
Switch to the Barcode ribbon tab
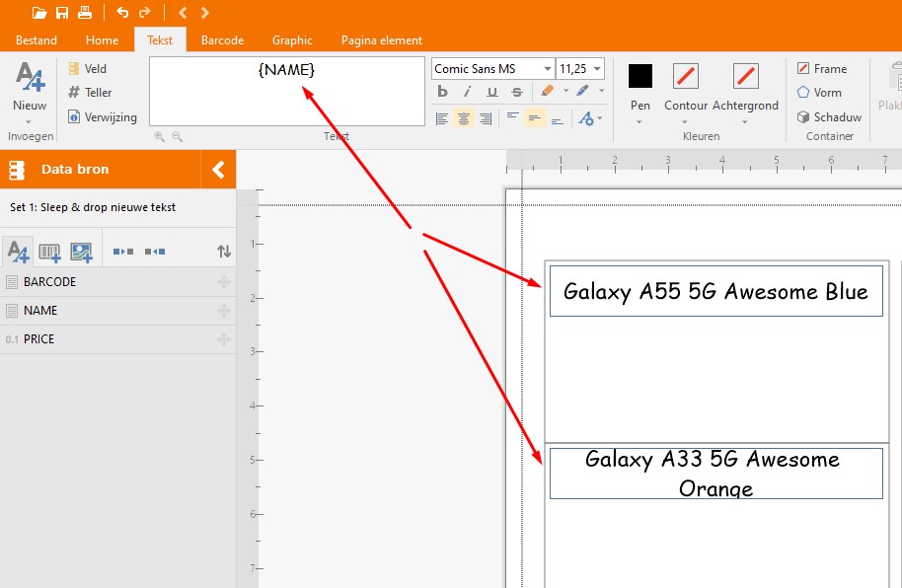tap(222, 40)
